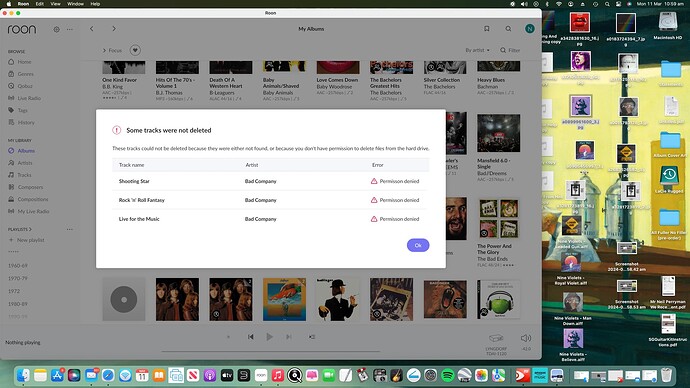Navigate back with the left arrow
The image size is (690, 388).
click(x=92, y=29)
